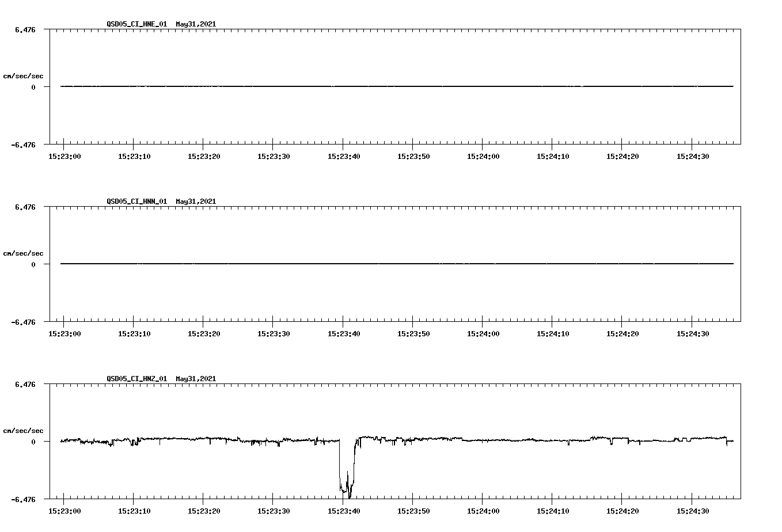The image size is (782, 532).
Task: Select the 15:24:30 time label under HNN plot
Action: (692, 333)
